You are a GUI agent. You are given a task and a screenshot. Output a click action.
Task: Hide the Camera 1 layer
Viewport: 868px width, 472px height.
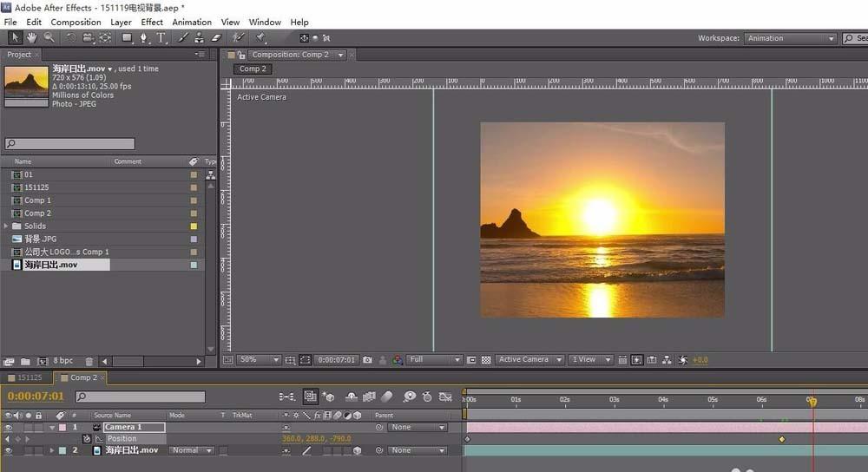pos(9,428)
